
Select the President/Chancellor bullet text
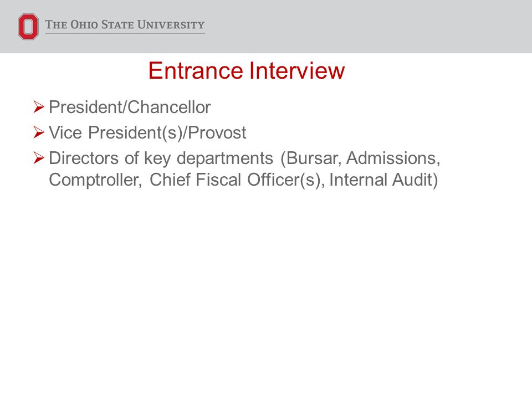(x=130, y=108)
